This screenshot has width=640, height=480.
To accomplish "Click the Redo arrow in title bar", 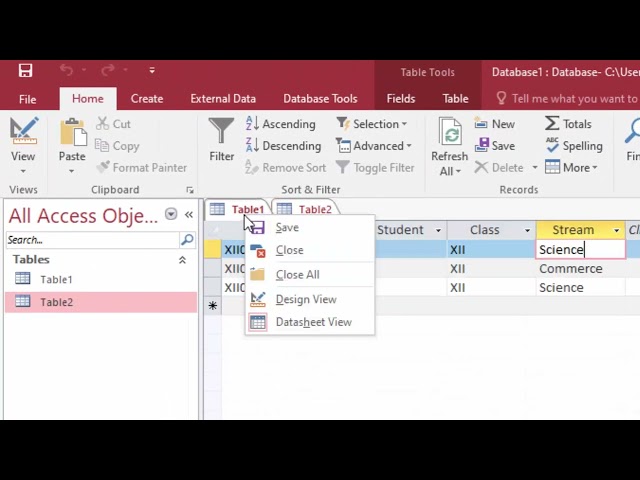I will tap(108, 70).
